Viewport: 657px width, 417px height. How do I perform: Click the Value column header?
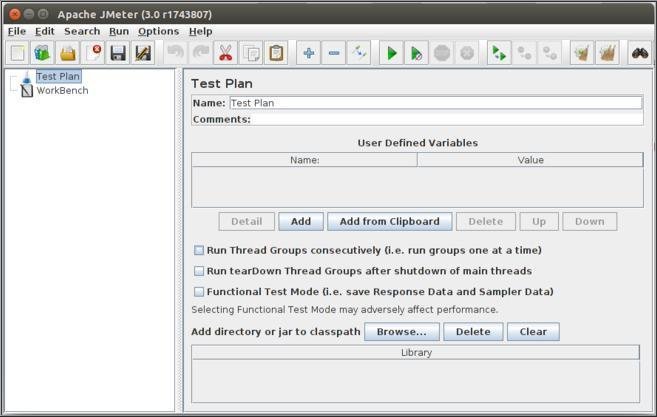pos(530,160)
